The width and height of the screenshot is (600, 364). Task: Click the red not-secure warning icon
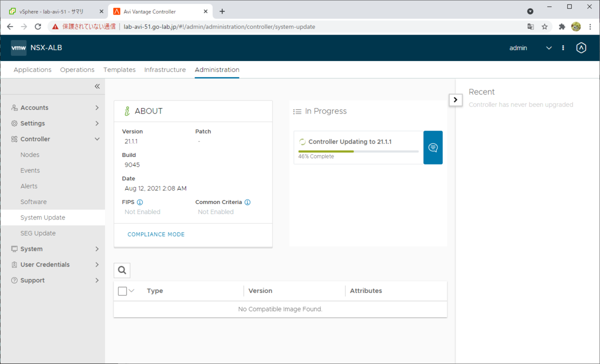[55, 26]
